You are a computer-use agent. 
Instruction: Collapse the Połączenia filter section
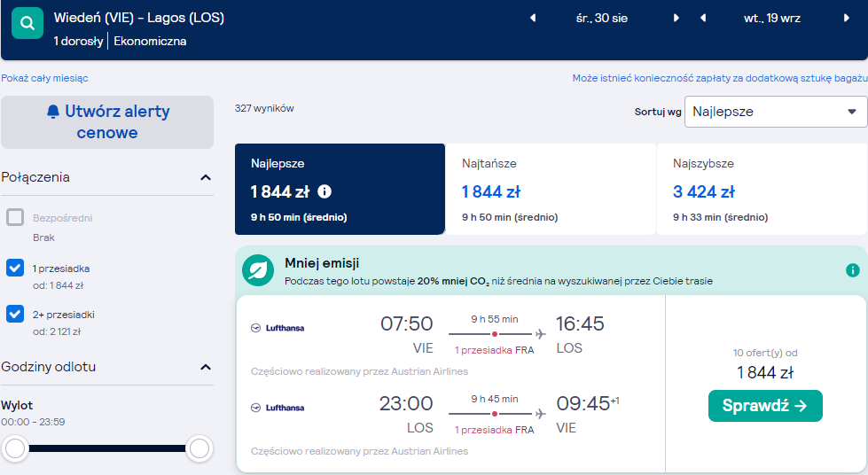tap(206, 177)
